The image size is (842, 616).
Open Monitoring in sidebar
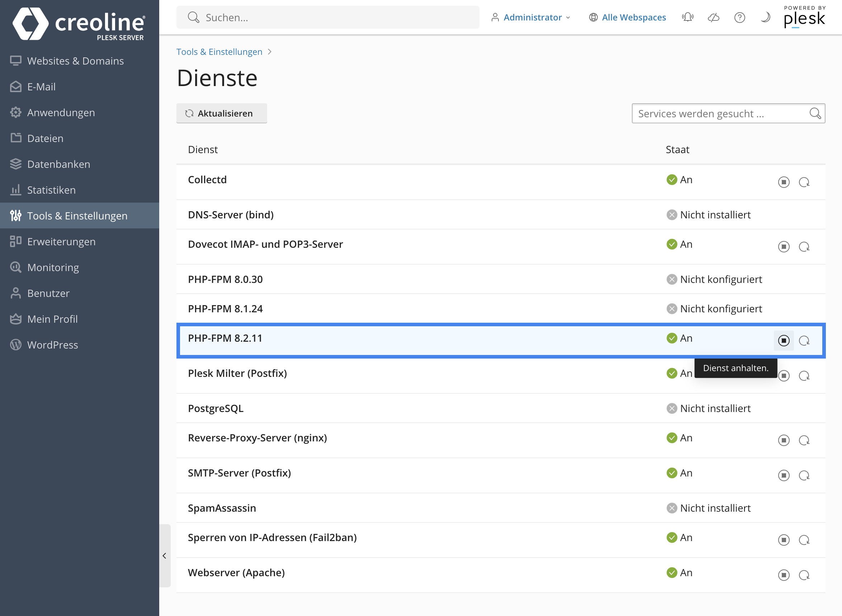click(x=79, y=267)
